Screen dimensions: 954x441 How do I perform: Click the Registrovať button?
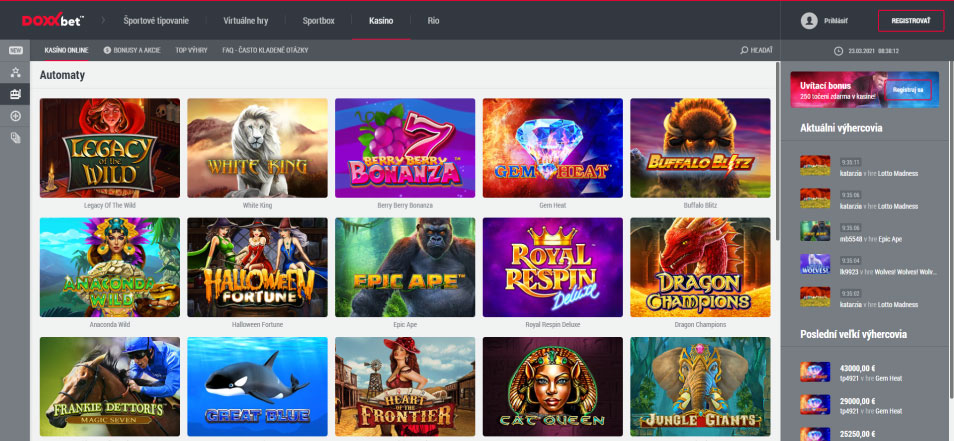click(911, 21)
